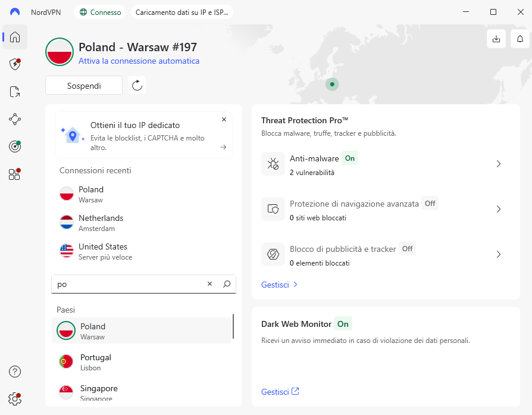Open Gestisci under Threat Protection Pro

click(x=279, y=285)
